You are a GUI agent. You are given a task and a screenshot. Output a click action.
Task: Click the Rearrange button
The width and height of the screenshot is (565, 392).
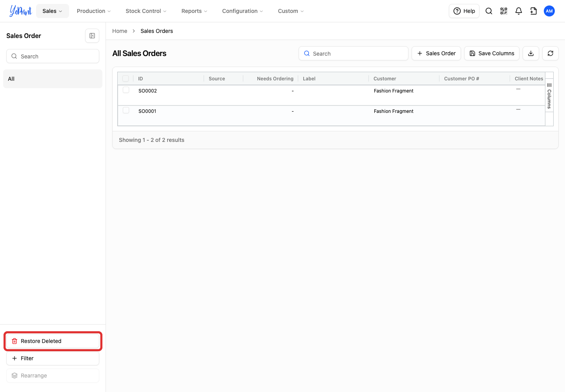tap(53, 376)
